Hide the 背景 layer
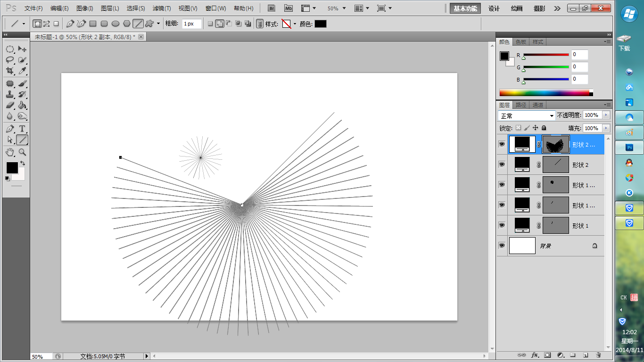 tap(502, 246)
